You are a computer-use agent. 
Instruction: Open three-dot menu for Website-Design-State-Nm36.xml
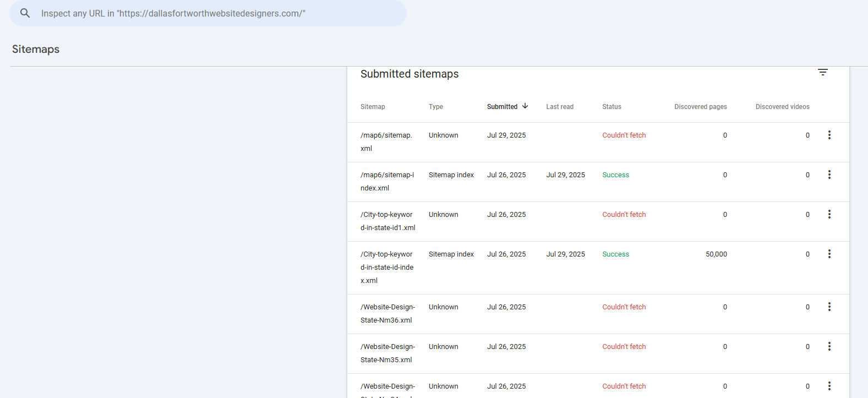(829, 307)
